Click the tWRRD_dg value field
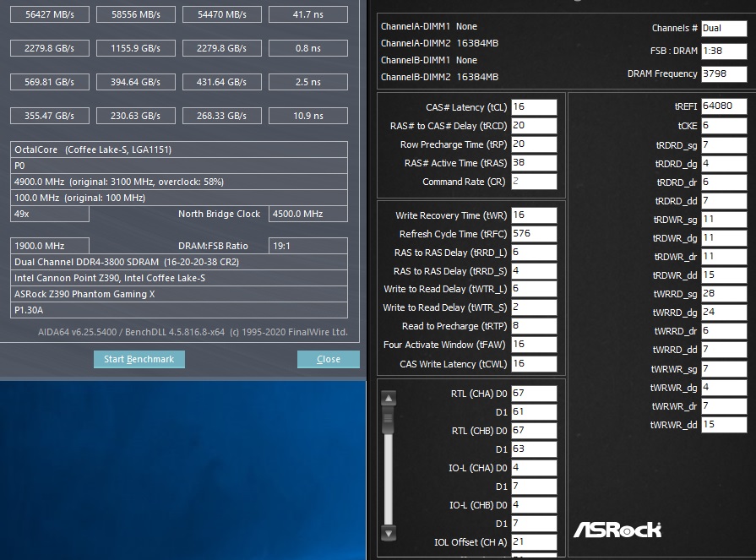This screenshot has width=756, height=560. click(x=724, y=312)
